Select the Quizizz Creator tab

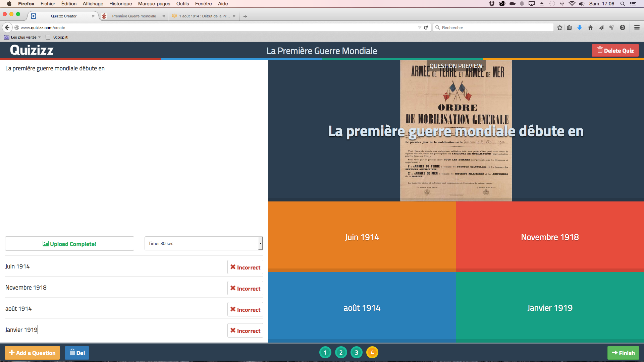63,16
